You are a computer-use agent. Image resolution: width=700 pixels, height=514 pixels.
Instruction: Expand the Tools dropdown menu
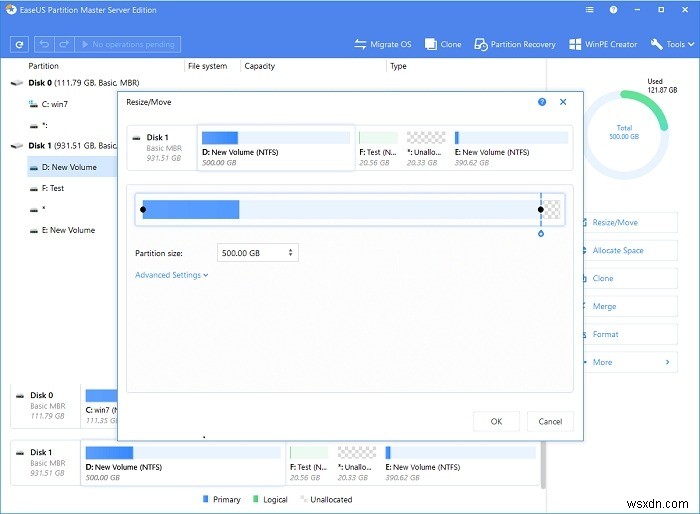coord(672,44)
